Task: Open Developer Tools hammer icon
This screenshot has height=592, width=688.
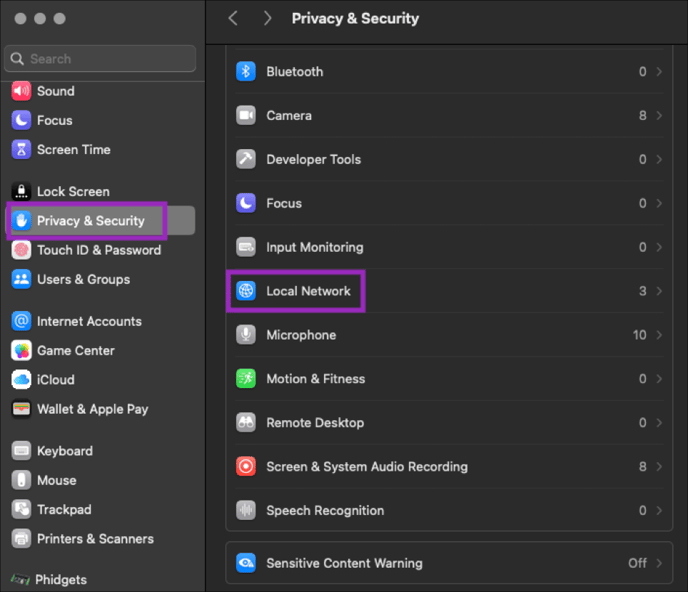Action: click(246, 159)
